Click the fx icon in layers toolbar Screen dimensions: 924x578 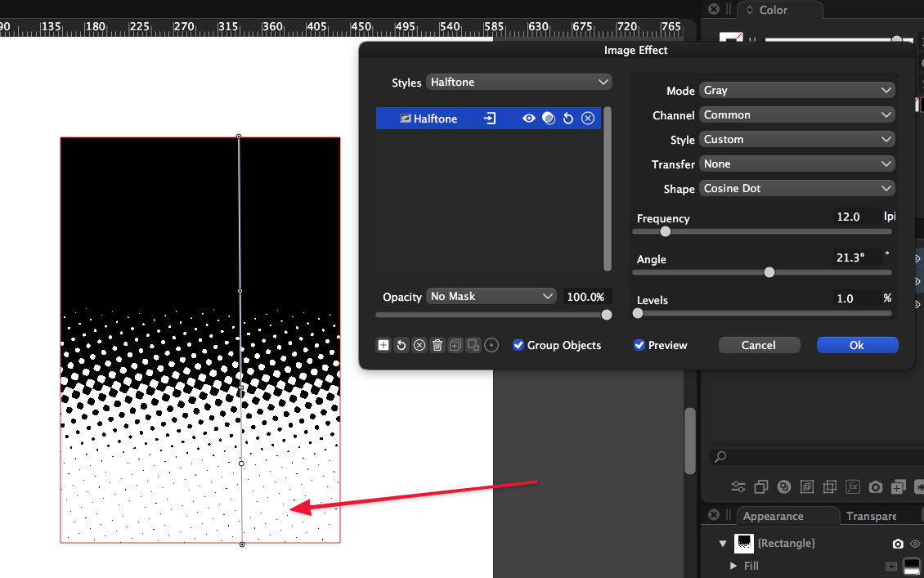click(853, 487)
